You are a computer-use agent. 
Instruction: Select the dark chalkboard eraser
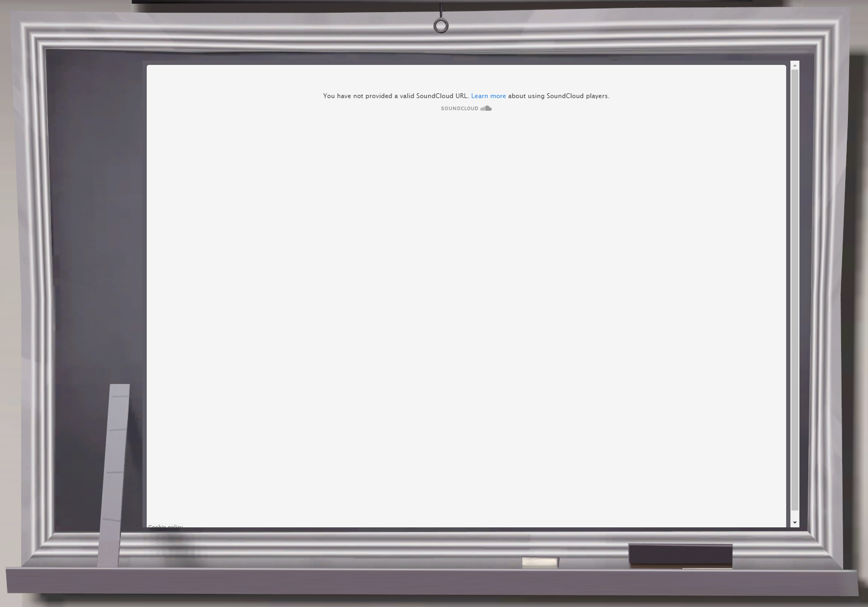[680, 555]
